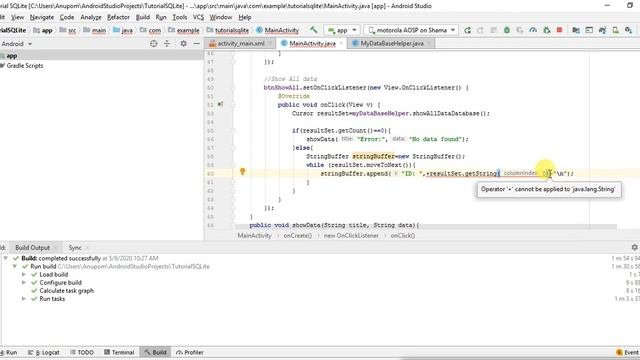Click the Make Project hammer icon
Screen dimensions: 640x360
313,30
